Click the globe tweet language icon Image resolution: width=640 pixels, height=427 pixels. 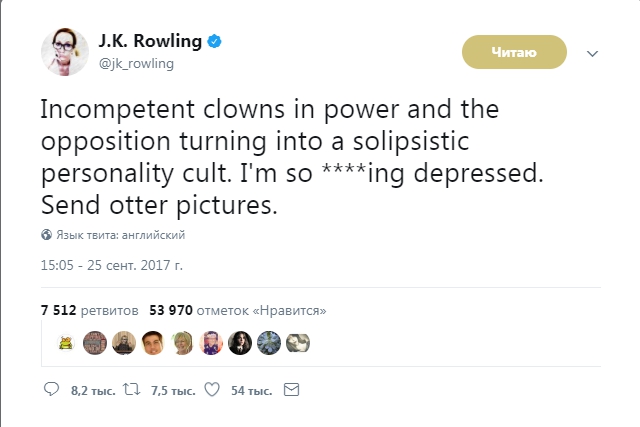coord(47,235)
